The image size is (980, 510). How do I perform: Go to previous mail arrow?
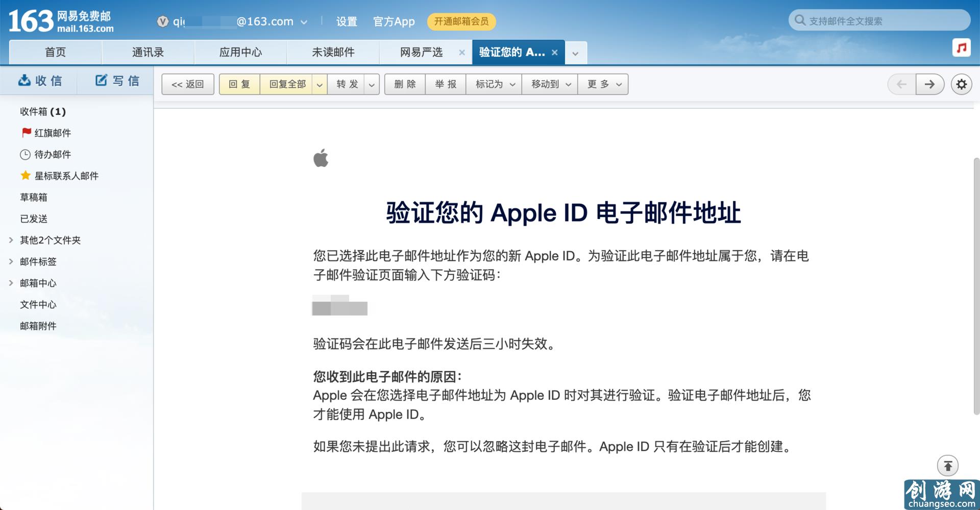coord(902,84)
